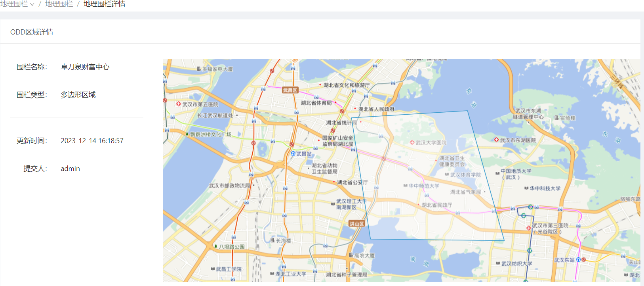Click the 长江武汉航道处 map label
This screenshot has height=286, width=644.
215,115
